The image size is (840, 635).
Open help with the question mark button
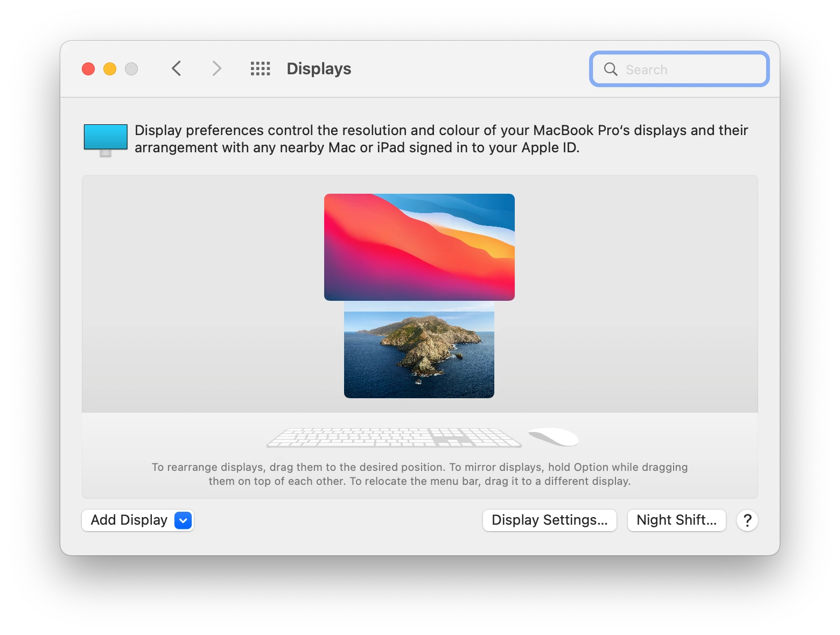tap(747, 520)
